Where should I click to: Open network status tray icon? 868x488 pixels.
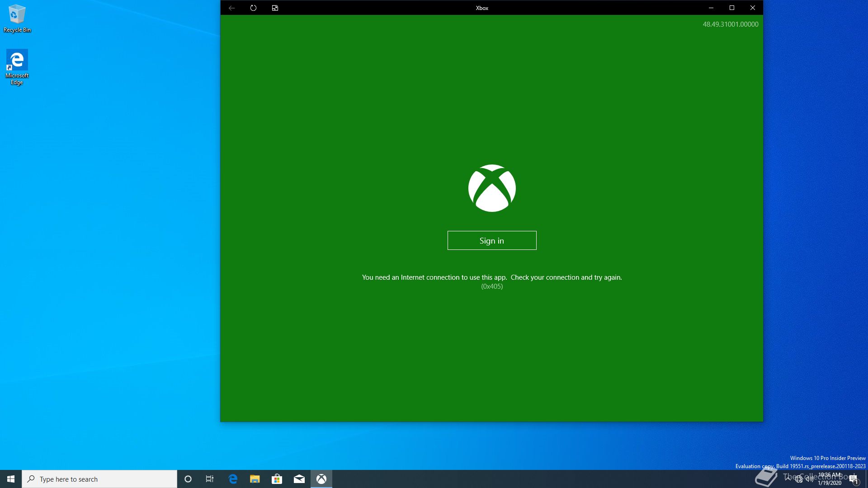click(799, 479)
